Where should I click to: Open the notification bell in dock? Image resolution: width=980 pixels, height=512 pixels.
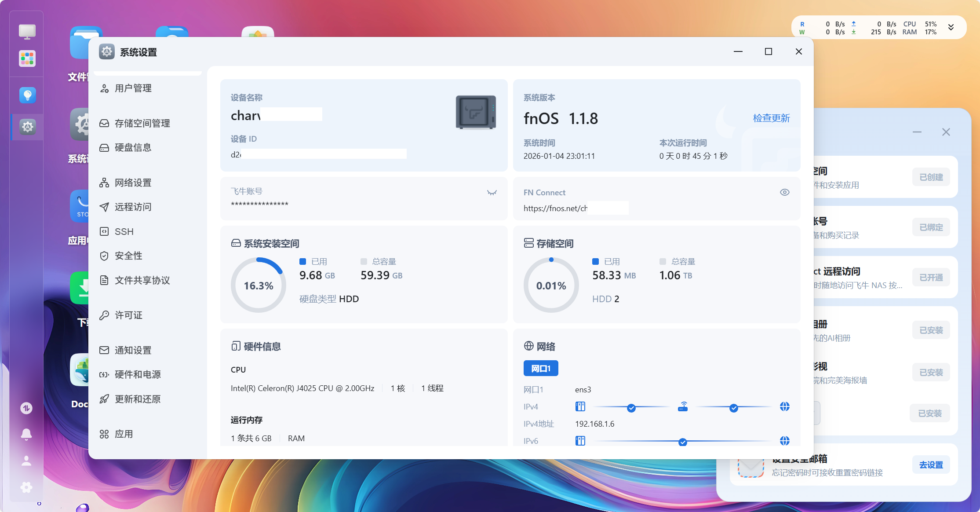pos(26,434)
